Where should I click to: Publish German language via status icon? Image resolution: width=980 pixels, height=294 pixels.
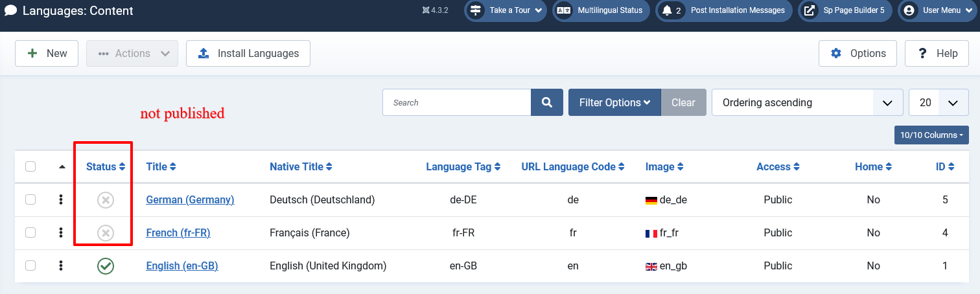click(106, 200)
